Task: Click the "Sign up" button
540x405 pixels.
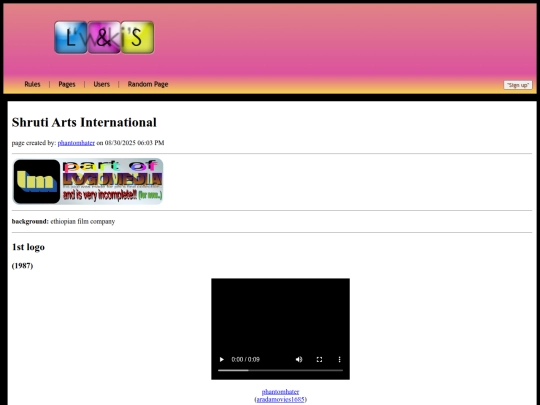Action: coord(518,85)
